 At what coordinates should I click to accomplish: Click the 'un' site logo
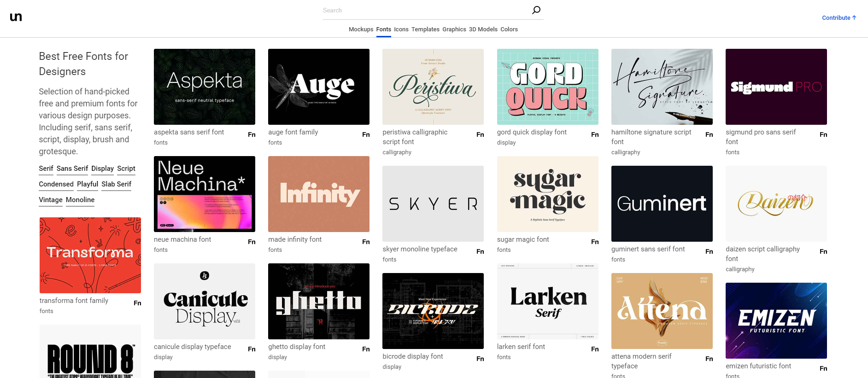point(16,17)
